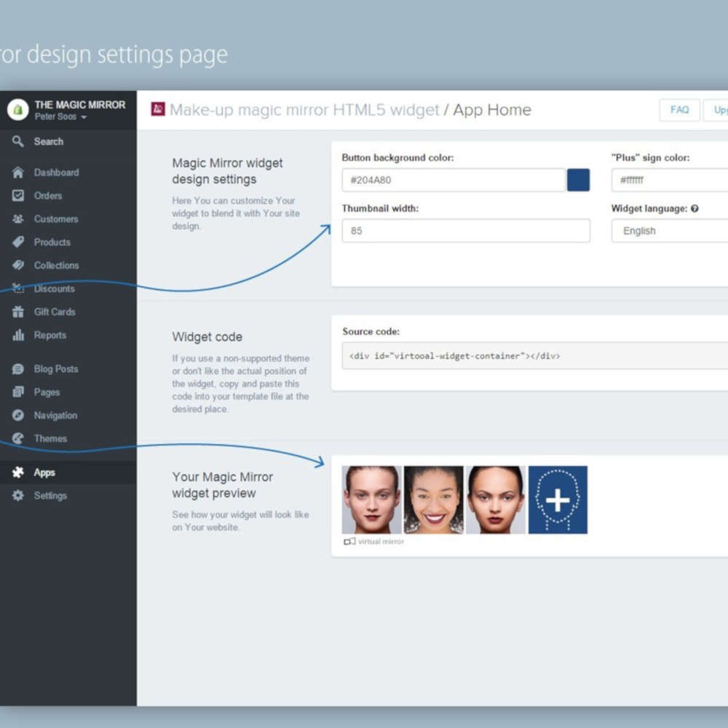Click the FAQ button

[x=679, y=110]
